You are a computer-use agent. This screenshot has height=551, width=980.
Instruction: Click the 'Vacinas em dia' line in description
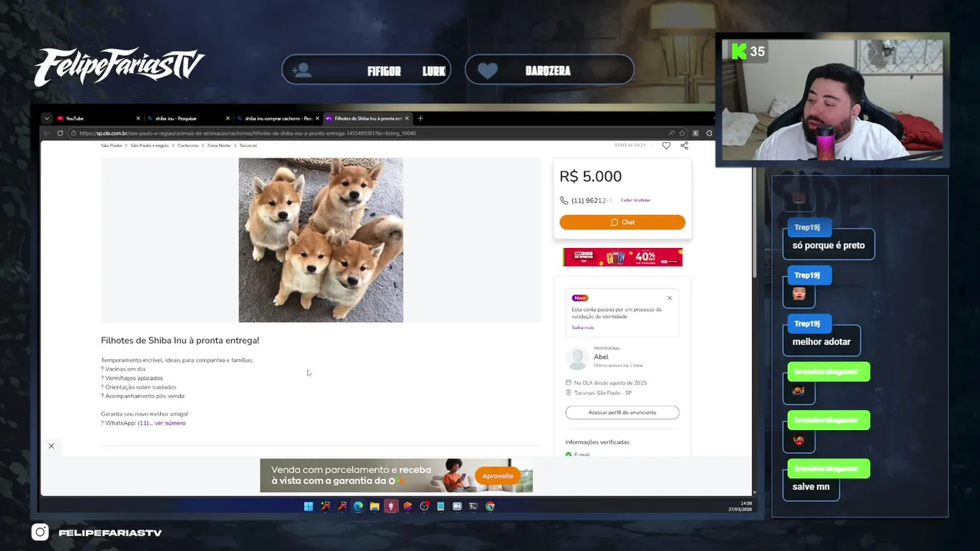123,369
